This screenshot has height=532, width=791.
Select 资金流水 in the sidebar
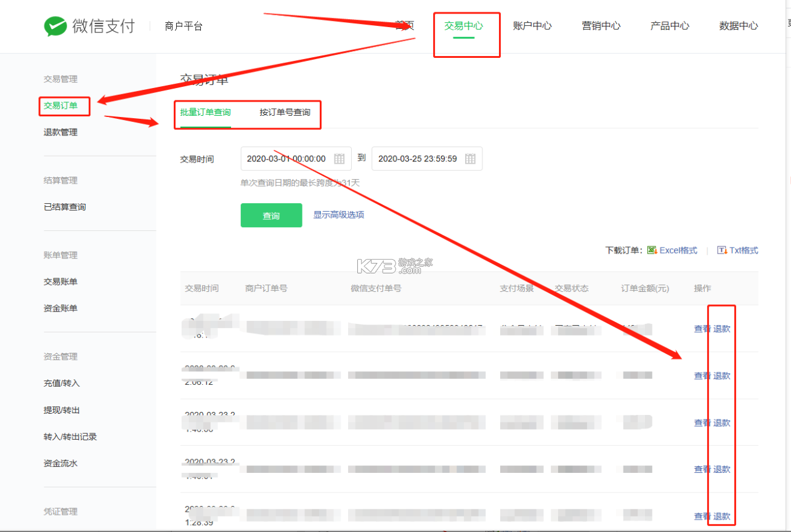tap(60, 464)
